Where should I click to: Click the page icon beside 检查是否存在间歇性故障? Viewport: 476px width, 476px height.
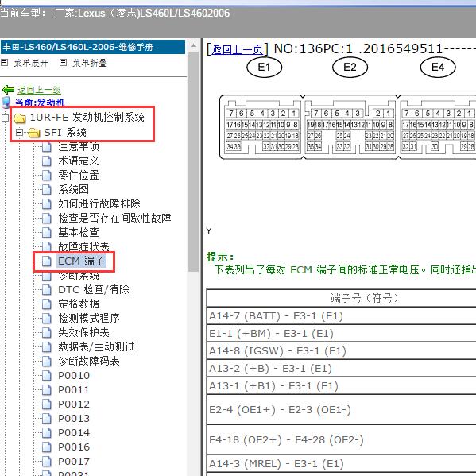tap(46, 218)
